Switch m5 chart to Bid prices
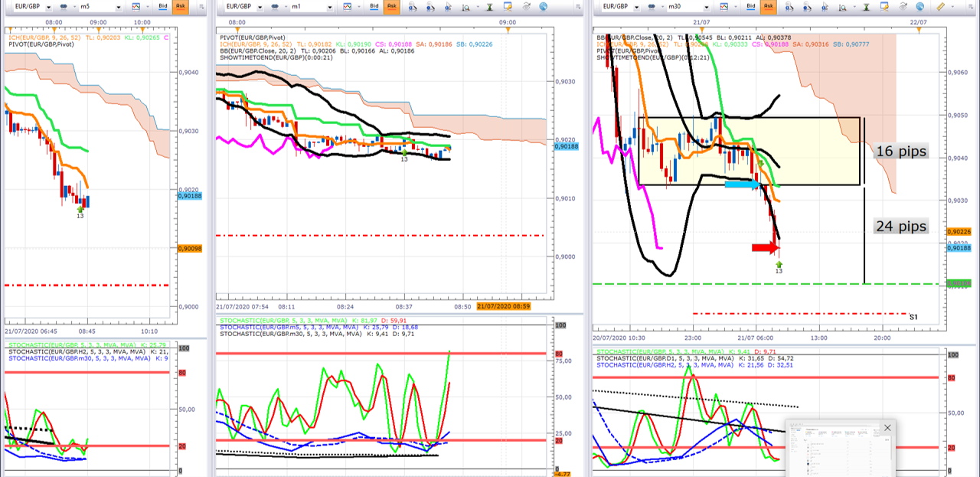 [x=162, y=6]
